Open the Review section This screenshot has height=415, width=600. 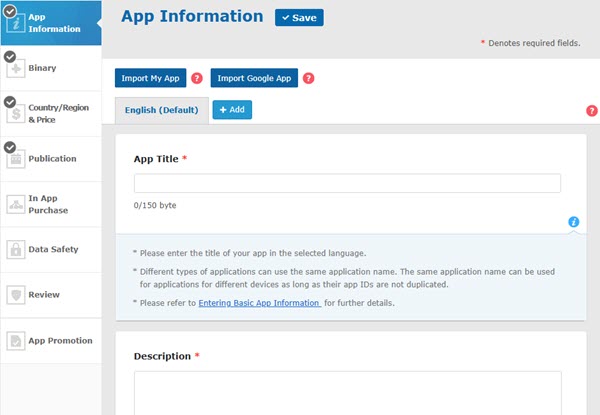tap(51, 295)
